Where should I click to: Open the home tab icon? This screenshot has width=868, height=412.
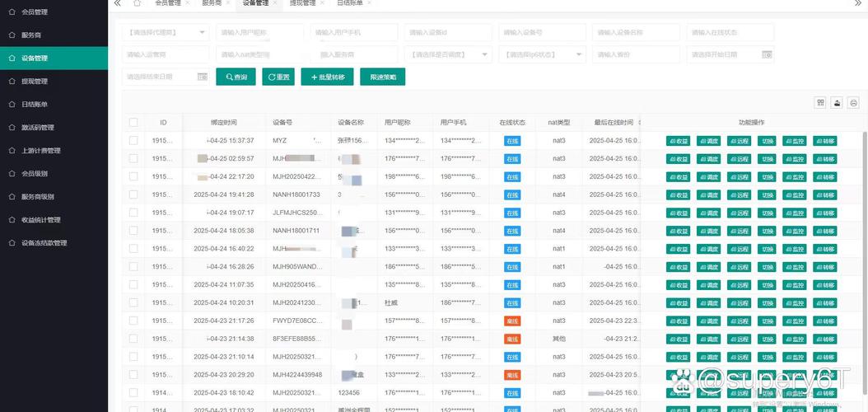point(138,2)
